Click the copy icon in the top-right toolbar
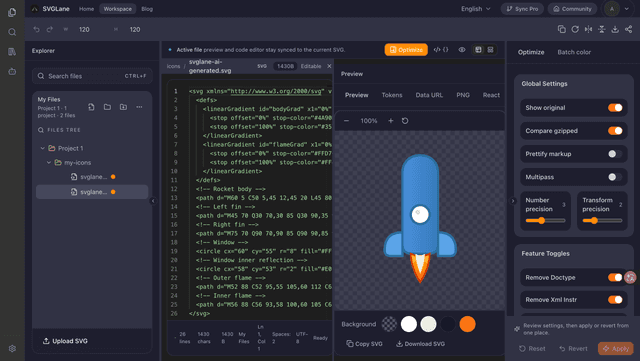This screenshot has width=640, height=361. pos(562,29)
